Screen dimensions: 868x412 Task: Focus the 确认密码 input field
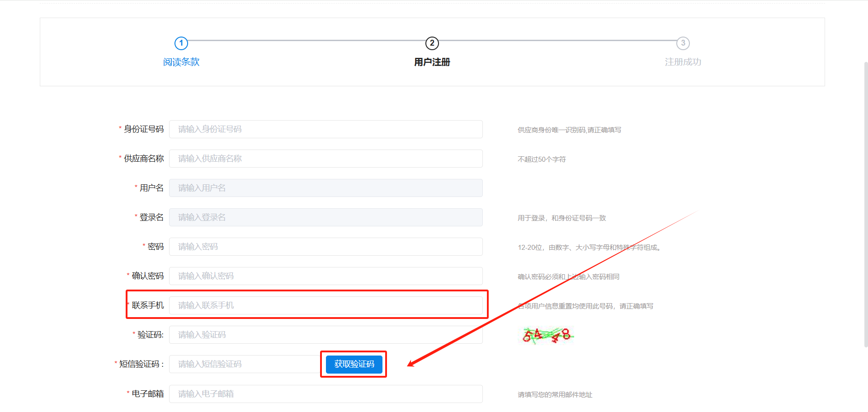pyautogui.click(x=326, y=276)
